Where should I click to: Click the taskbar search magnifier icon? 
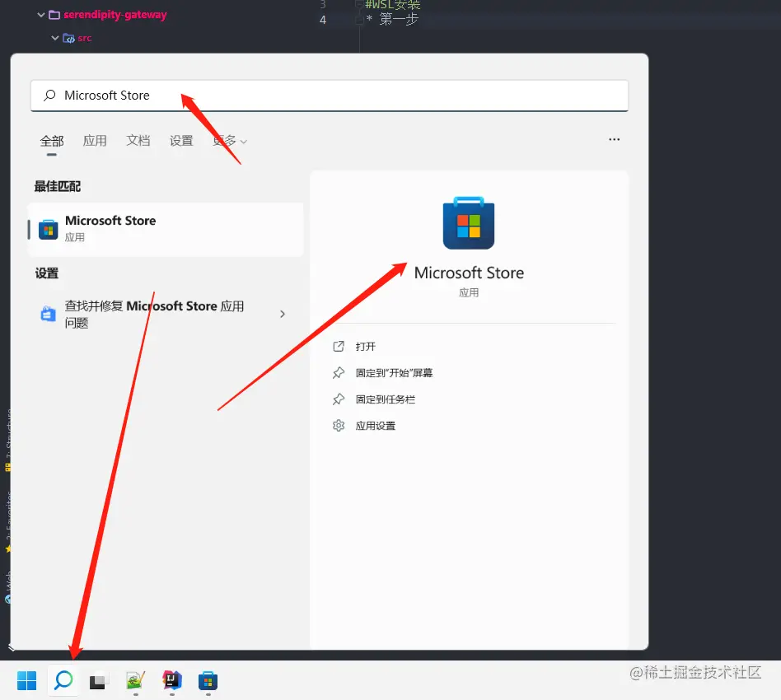pos(63,679)
